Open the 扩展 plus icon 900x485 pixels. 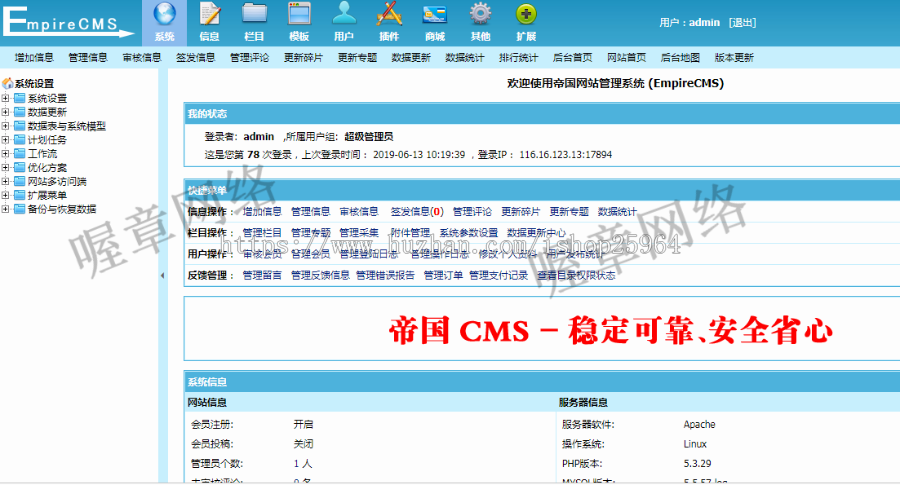pyautogui.click(x=526, y=14)
